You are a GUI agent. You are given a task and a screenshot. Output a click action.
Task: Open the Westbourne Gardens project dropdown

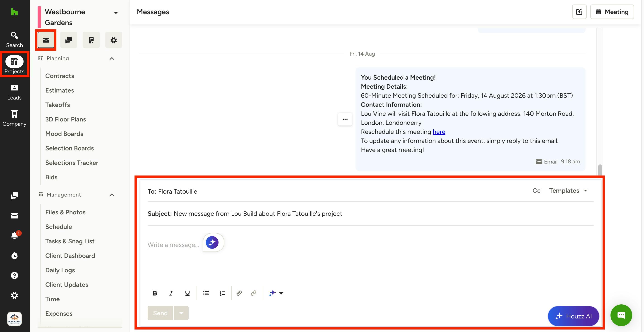click(116, 12)
